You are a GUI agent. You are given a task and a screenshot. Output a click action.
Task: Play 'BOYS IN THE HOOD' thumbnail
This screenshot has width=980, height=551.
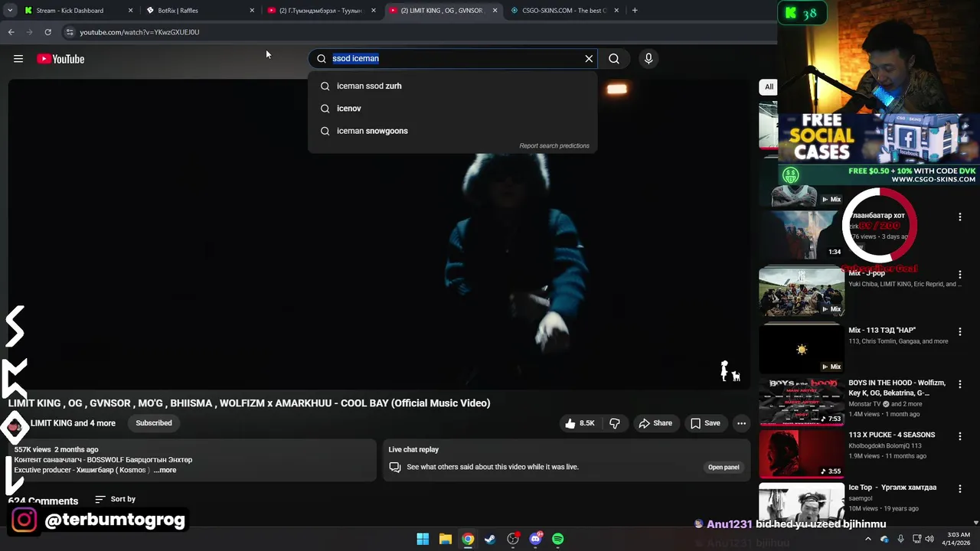pos(802,402)
